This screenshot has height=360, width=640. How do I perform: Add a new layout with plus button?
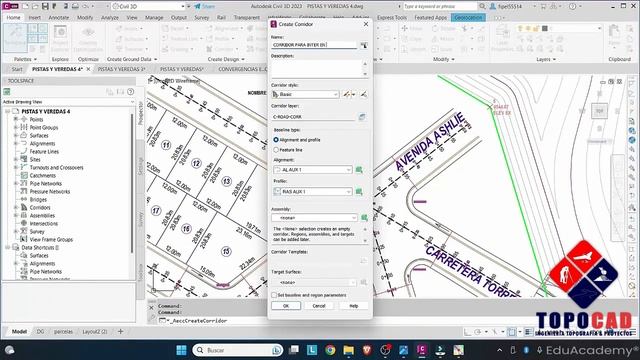(x=120, y=331)
